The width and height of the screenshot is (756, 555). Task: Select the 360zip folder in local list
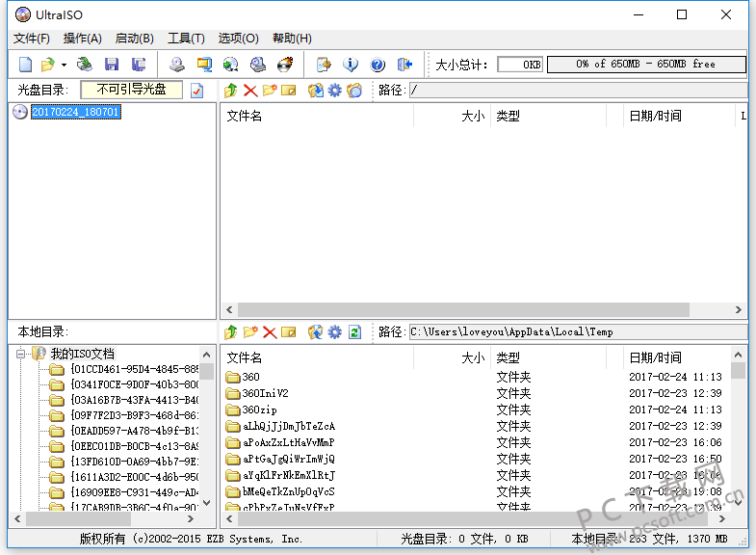pyautogui.click(x=259, y=410)
